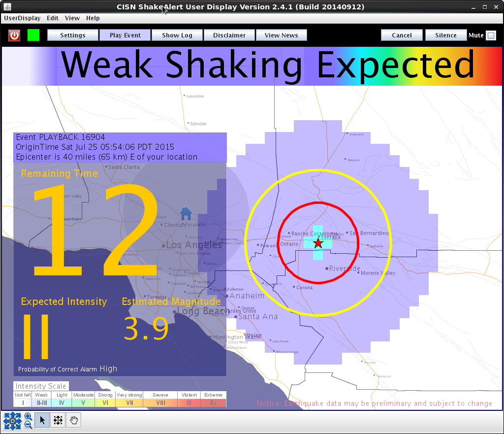Click Anaheim city label on map
The height and width of the screenshot is (434, 504).
[246, 296]
